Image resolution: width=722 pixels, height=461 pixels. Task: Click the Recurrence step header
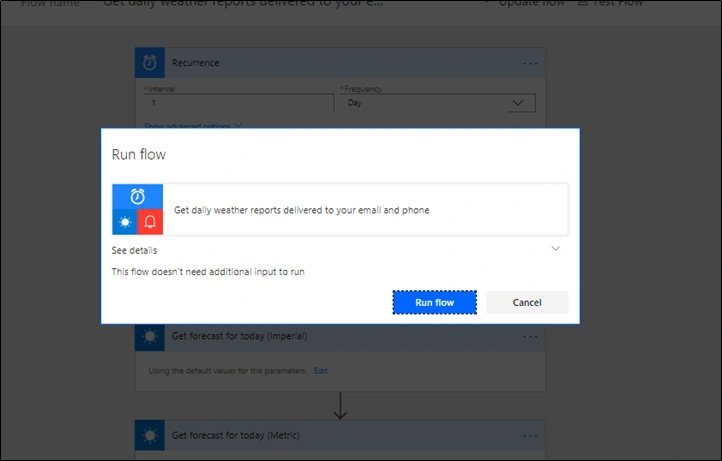[340, 63]
